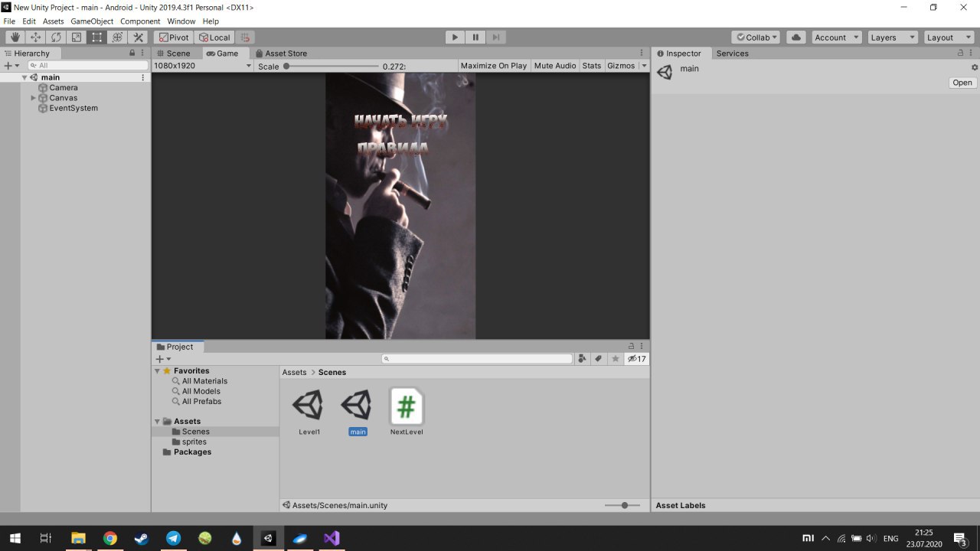Toggle grid snapping icon

(x=245, y=37)
